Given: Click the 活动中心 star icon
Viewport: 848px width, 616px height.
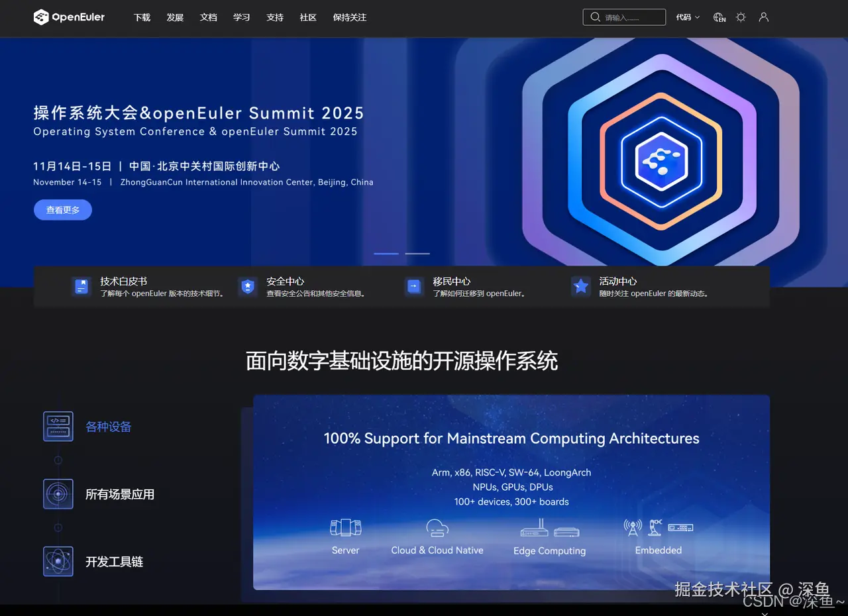Looking at the screenshot, I should pos(581,287).
